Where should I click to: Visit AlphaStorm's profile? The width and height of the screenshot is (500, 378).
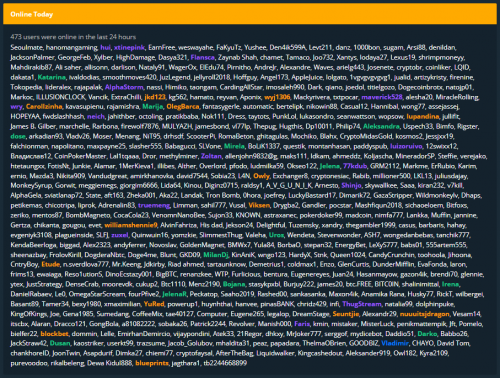coord(124,87)
